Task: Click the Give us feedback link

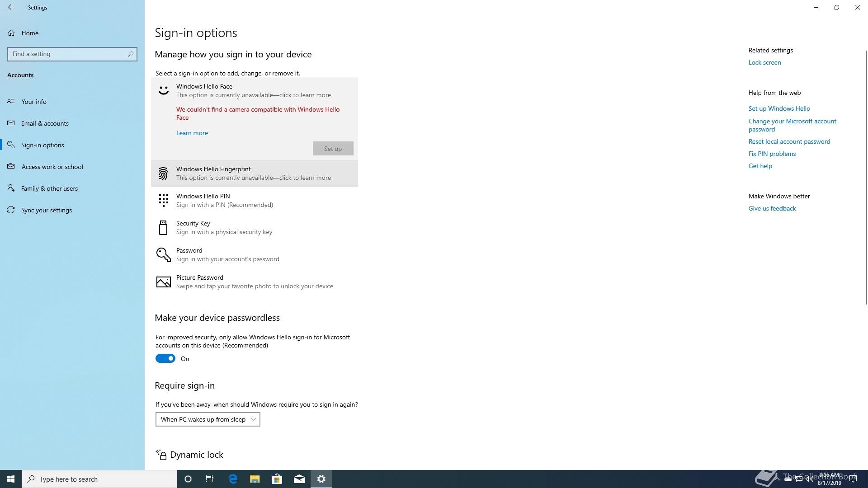Action: [x=772, y=208]
